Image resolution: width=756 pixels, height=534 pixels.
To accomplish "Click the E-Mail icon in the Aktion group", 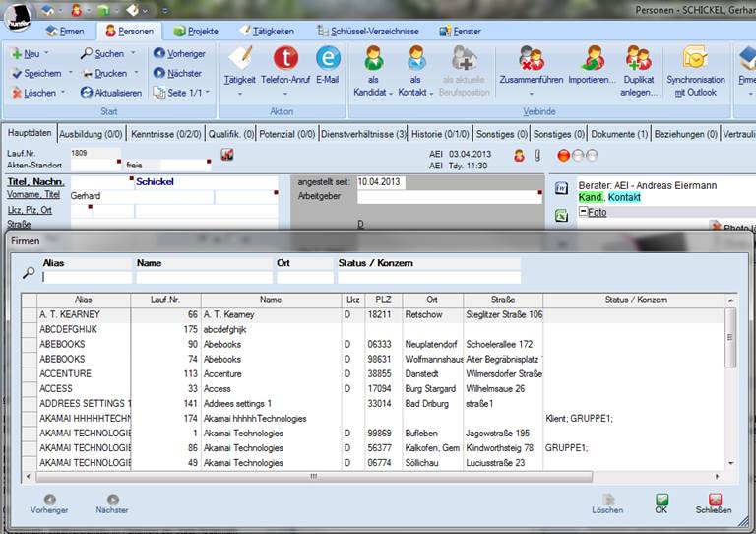I will (x=328, y=60).
